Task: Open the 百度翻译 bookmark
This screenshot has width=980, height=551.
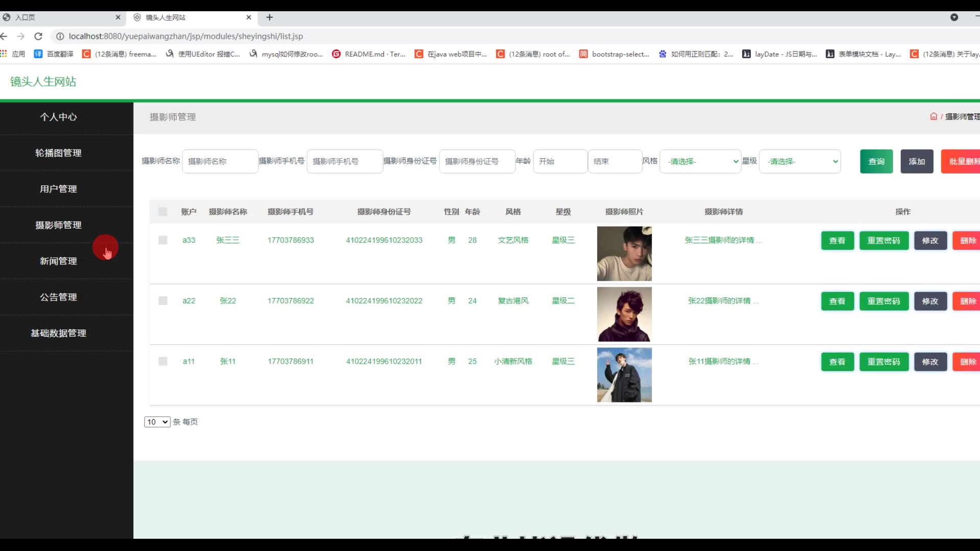Action: (x=54, y=54)
